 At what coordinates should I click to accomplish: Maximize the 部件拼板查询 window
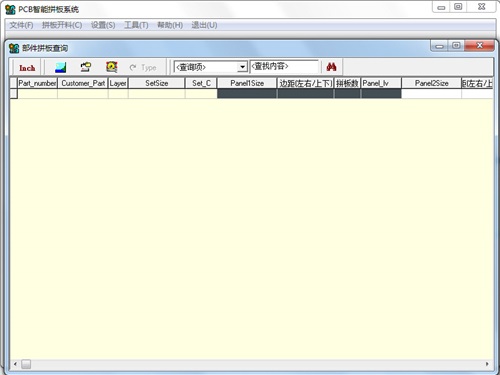(456, 46)
